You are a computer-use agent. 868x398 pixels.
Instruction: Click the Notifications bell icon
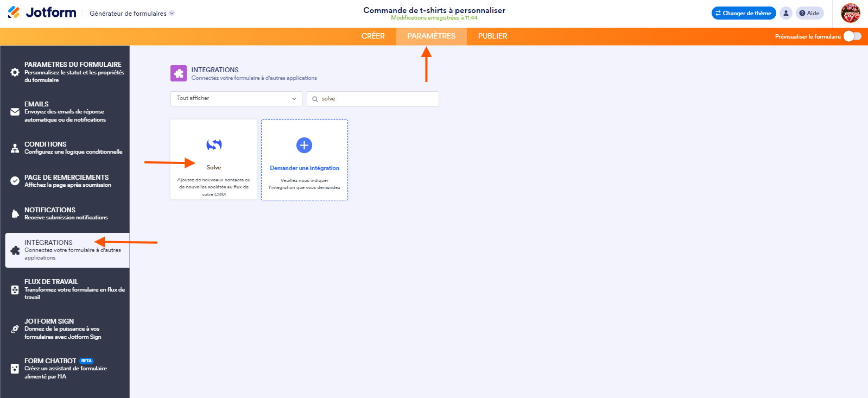(x=15, y=214)
